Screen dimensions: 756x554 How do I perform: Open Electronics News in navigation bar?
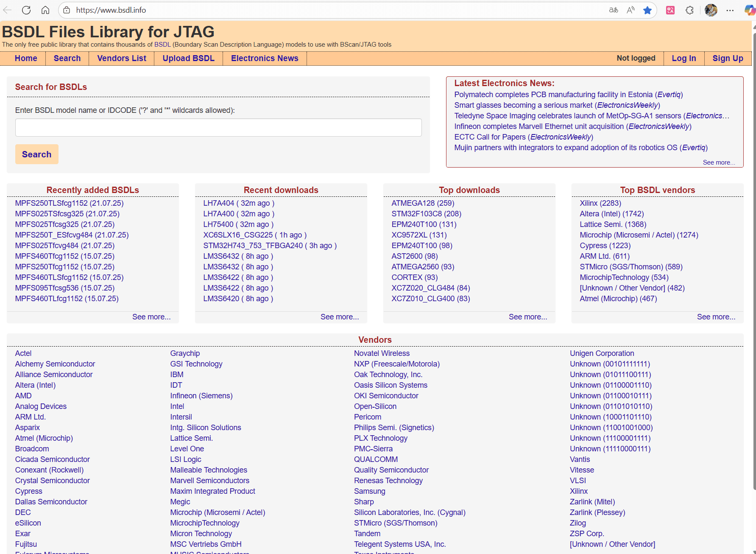(x=264, y=58)
